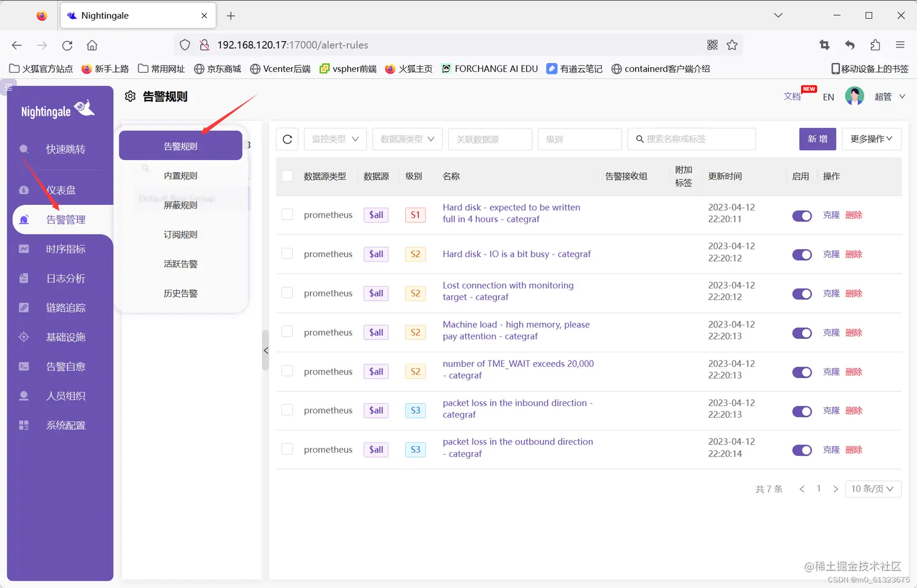Viewport: 917px width, 588px height.
Task: Open the 级别 filter selector
Action: (x=580, y=139)
